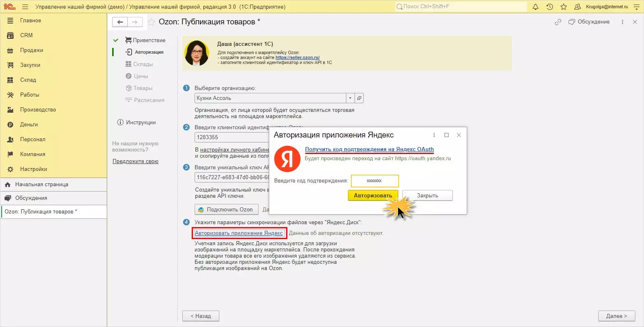Viewport: 644px width, 327px height.
Task: Maximize the Yandex authorization dialog
Action: 447,135
